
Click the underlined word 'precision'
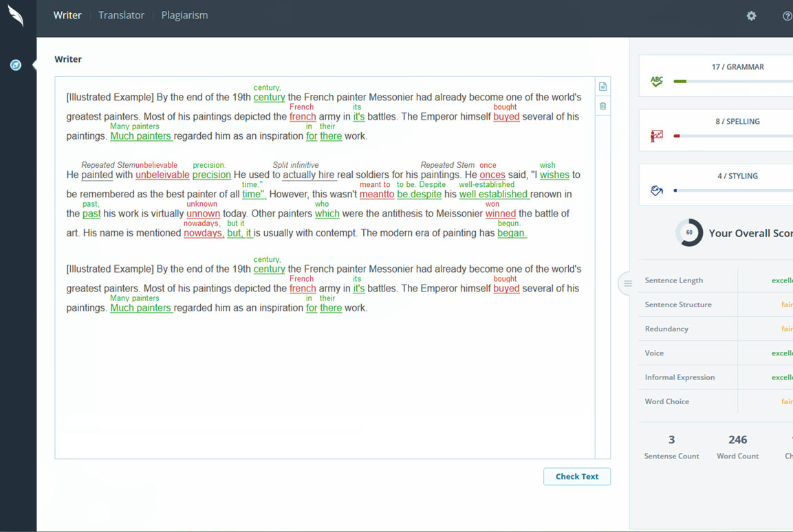211,175
